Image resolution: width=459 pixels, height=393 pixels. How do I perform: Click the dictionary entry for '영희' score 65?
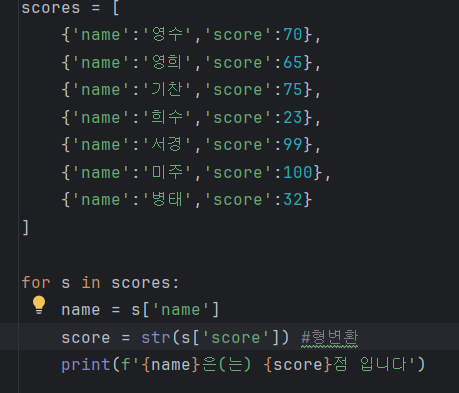[191, 63]
